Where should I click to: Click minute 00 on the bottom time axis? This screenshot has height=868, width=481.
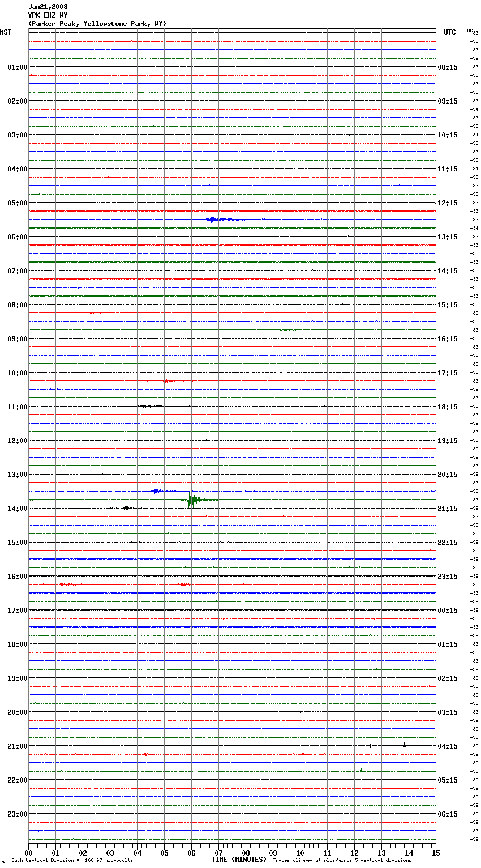[28, 853]
